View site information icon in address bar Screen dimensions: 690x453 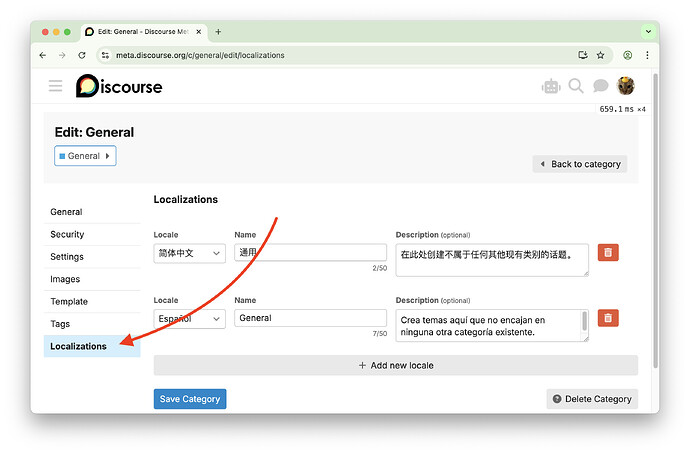tap(105, 55)
